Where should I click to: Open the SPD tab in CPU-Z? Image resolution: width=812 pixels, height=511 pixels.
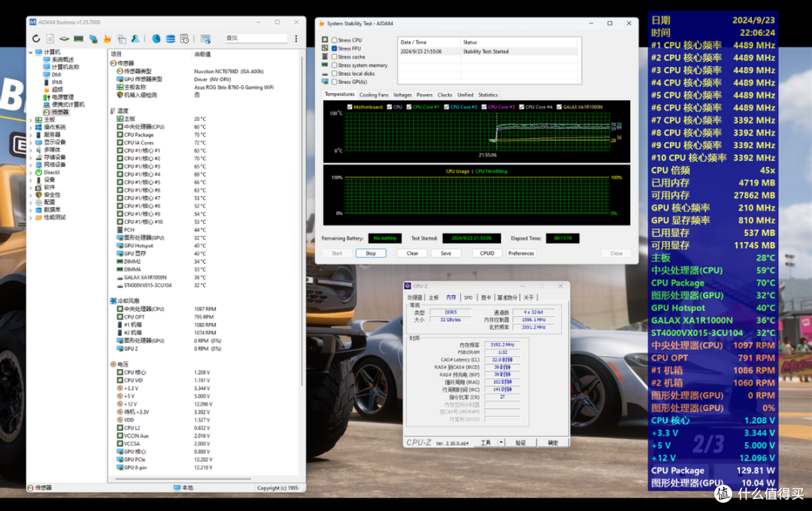click(468, 298)
